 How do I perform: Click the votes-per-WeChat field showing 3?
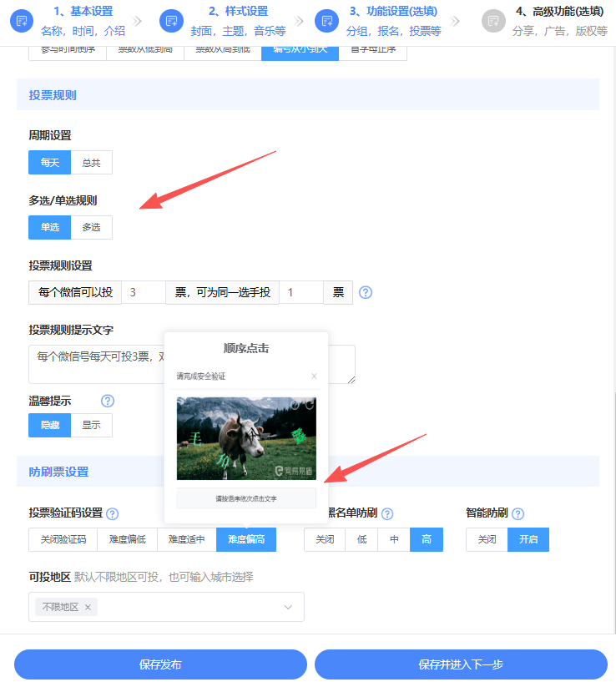tap(143, 292)
